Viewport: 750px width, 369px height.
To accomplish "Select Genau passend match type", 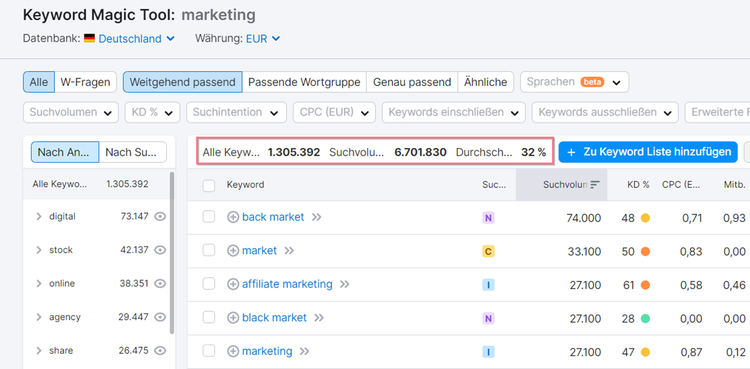I will coord(412,82).
